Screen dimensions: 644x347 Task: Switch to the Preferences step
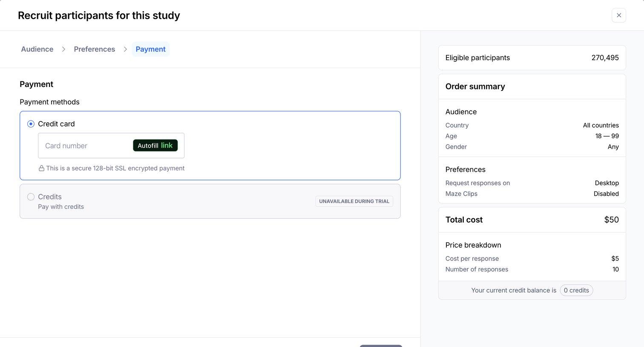(95, 49)
